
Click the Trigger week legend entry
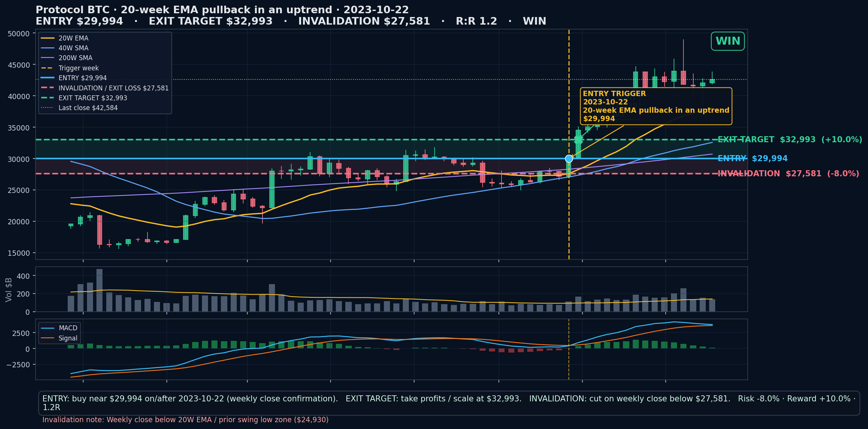(x=70, y=68)
